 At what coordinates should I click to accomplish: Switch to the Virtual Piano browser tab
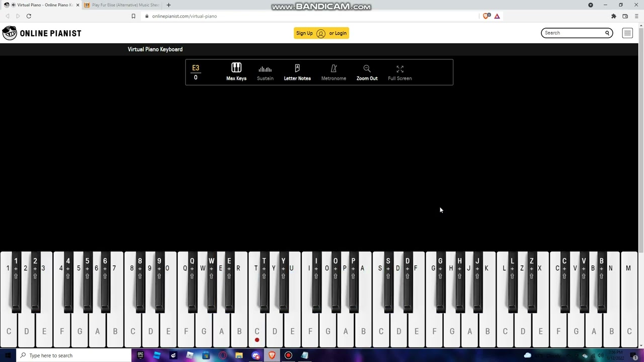click(x=42, y=5)
